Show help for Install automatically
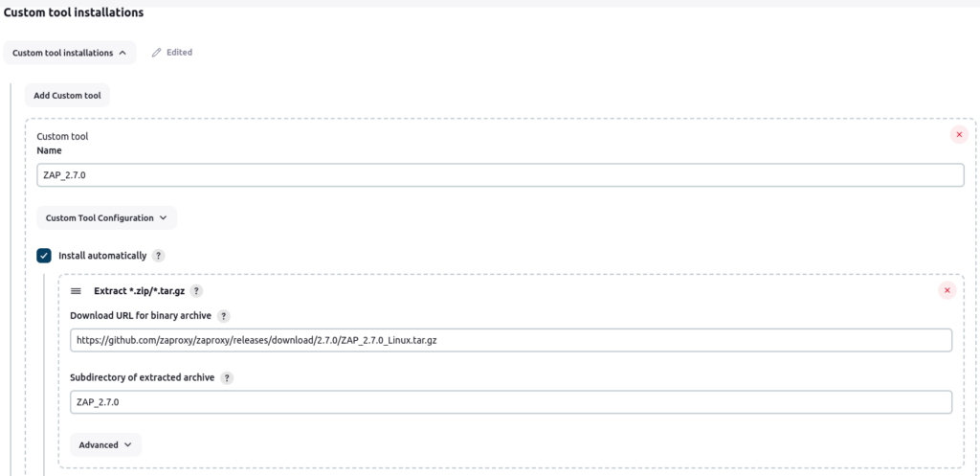 159,257
